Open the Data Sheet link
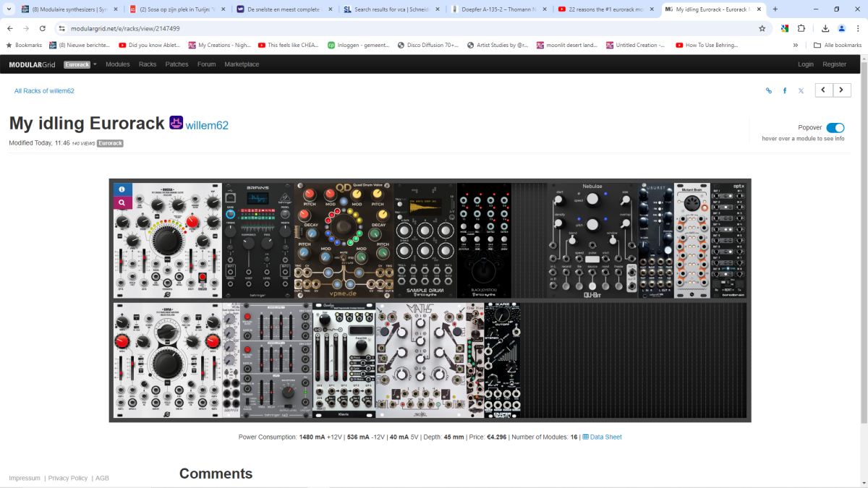Screen dimensions: 868x488 602,437
